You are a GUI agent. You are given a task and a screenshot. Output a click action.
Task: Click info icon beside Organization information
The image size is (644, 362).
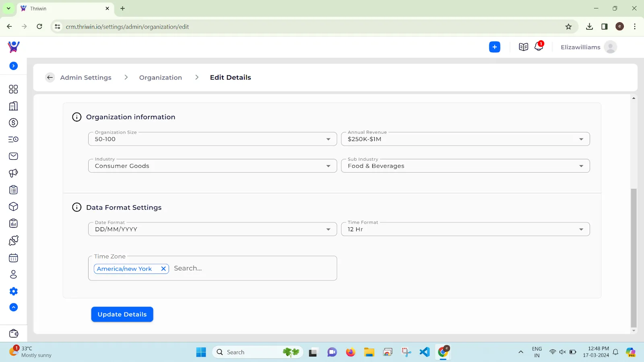tap(76, 117)
